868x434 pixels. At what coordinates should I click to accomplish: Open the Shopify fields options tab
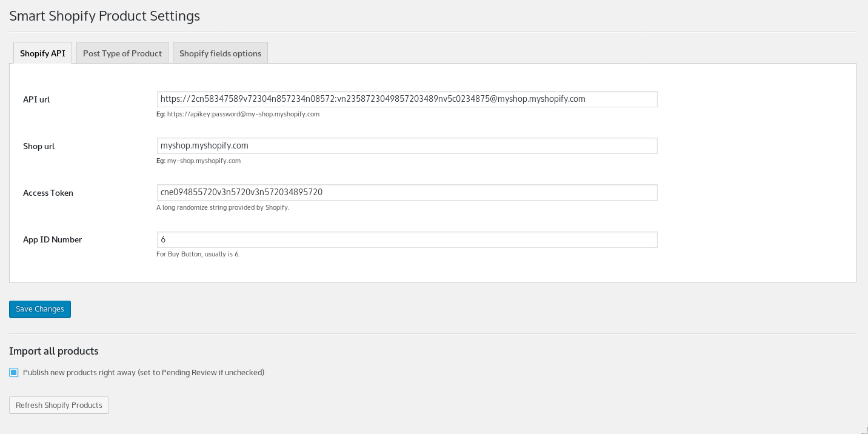[x=220, y=53]
